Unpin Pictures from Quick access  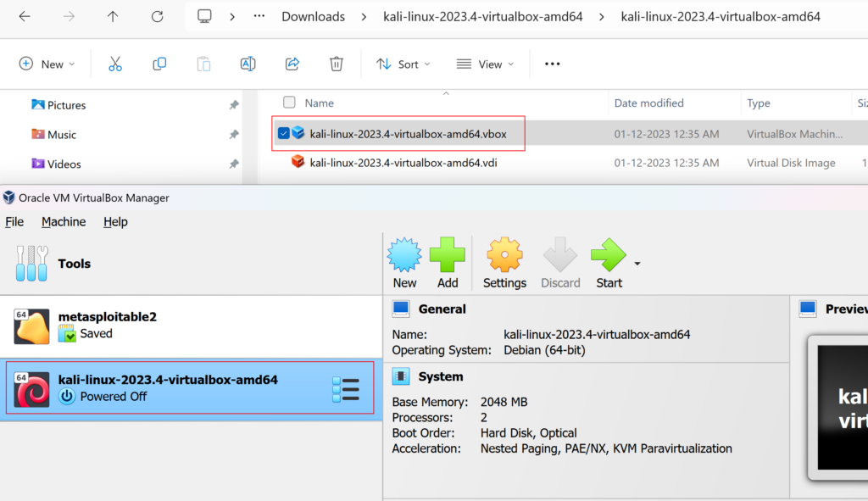click(x=234, y=104)
